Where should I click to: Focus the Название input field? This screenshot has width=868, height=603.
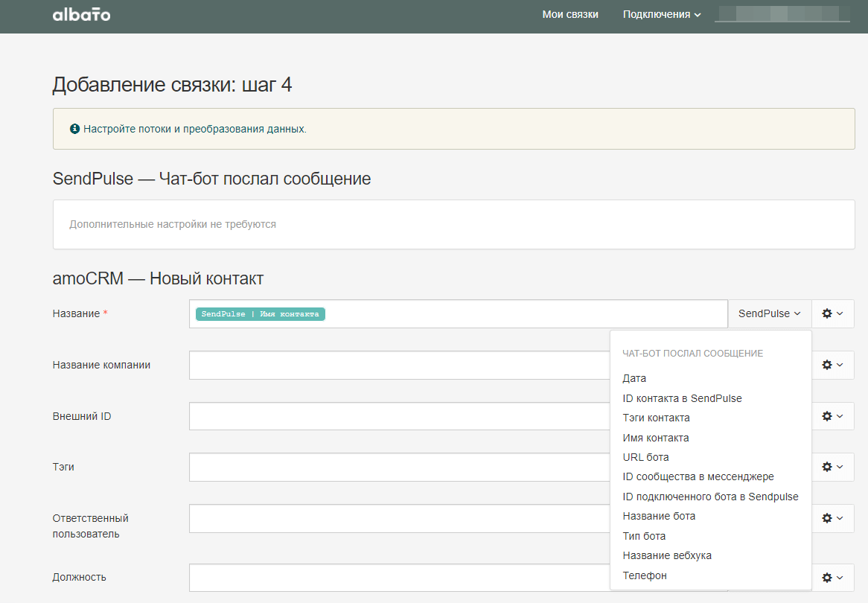tap(459, 313)
